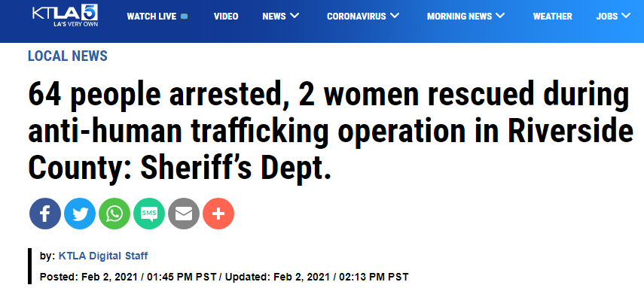
Task: Open the Video menu item
Action: tap(226, 17)
